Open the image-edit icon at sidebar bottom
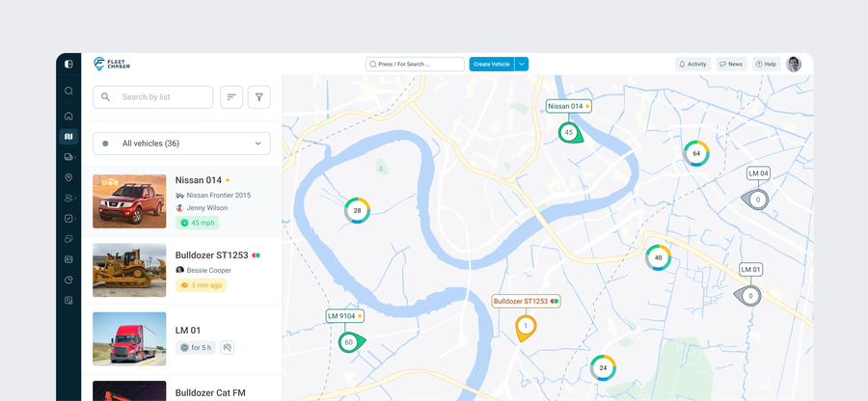This screenshot has height=401, width=868. pos(68,301)
